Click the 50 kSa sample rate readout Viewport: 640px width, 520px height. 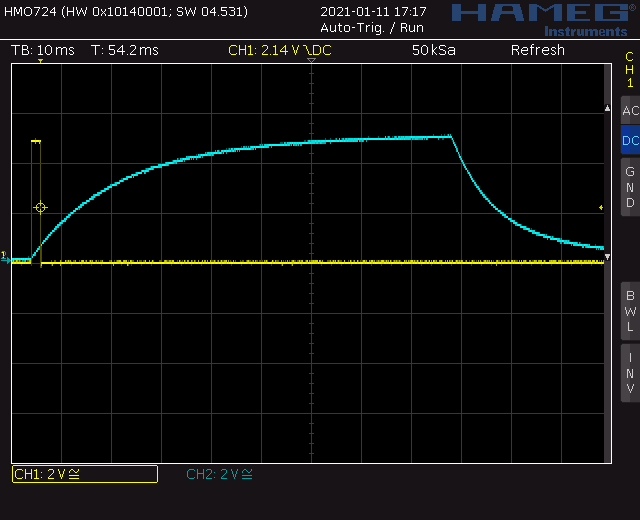433,50
